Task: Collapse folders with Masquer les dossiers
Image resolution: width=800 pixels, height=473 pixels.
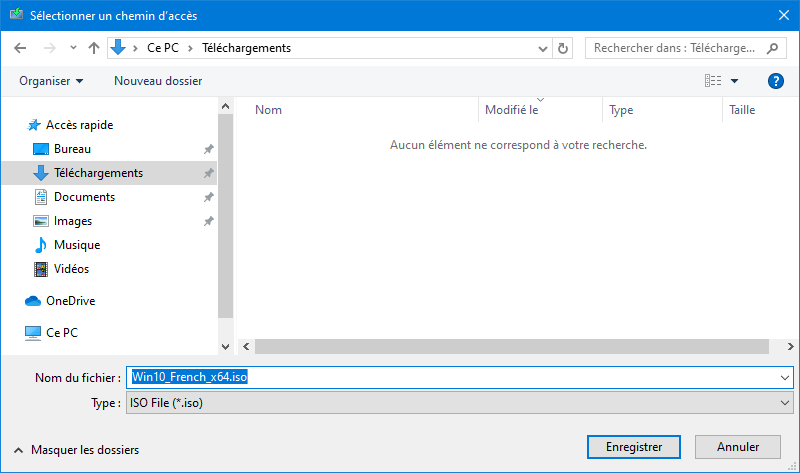Action: tap(77, 450)
